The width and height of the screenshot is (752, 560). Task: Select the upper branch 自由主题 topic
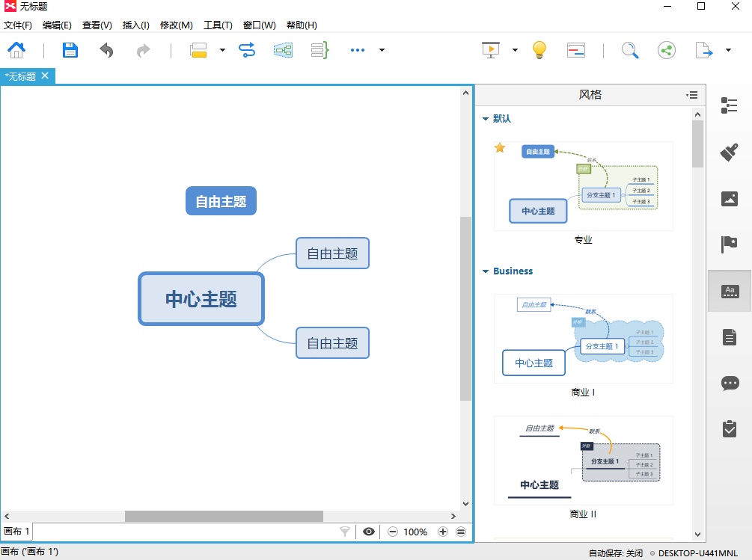(332, 253)
